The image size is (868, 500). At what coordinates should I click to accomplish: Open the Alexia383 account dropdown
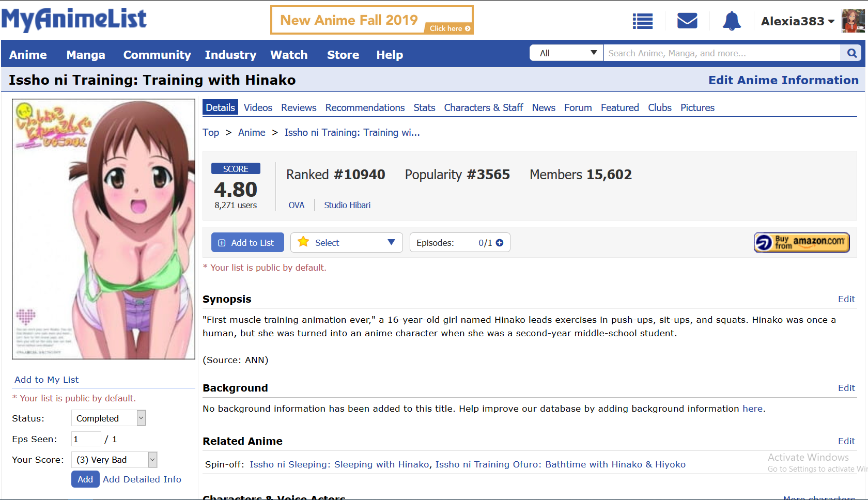797,21
